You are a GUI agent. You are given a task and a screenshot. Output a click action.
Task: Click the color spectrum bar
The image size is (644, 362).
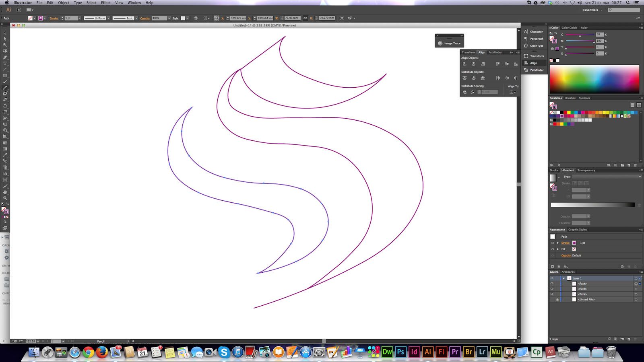pyautogui.click(x=594, y=79)
